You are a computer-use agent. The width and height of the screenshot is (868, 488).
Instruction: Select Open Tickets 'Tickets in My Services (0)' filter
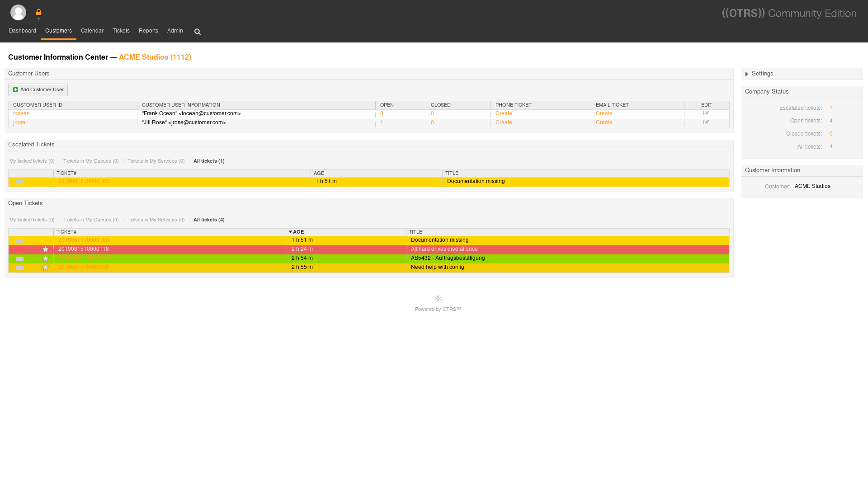tap(156, 220)
